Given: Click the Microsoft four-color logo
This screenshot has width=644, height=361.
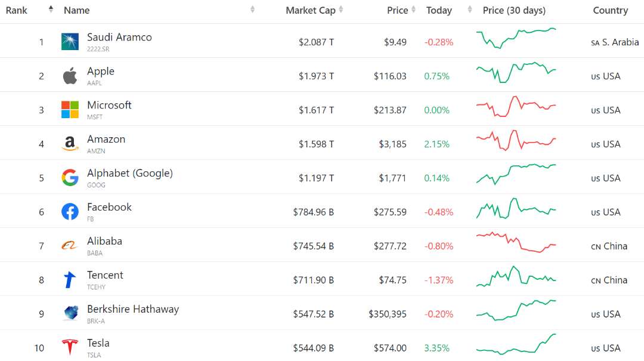Looking at the screenshot, I should click(x=70, y=110).
